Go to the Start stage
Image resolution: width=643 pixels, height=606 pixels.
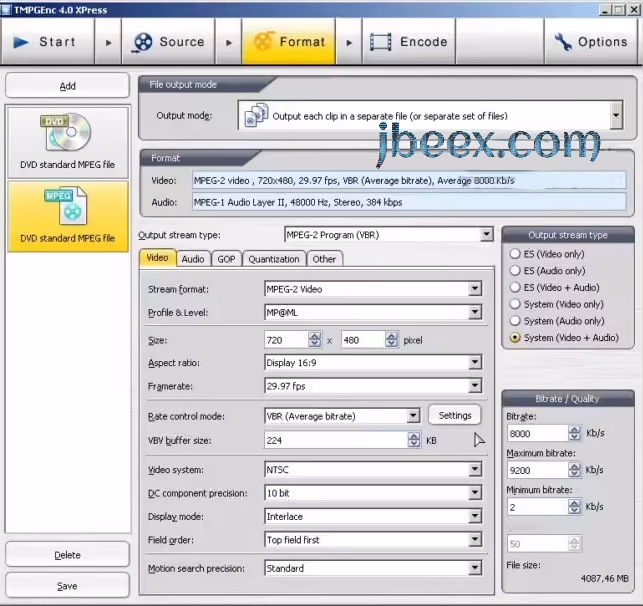pos(48,41)
